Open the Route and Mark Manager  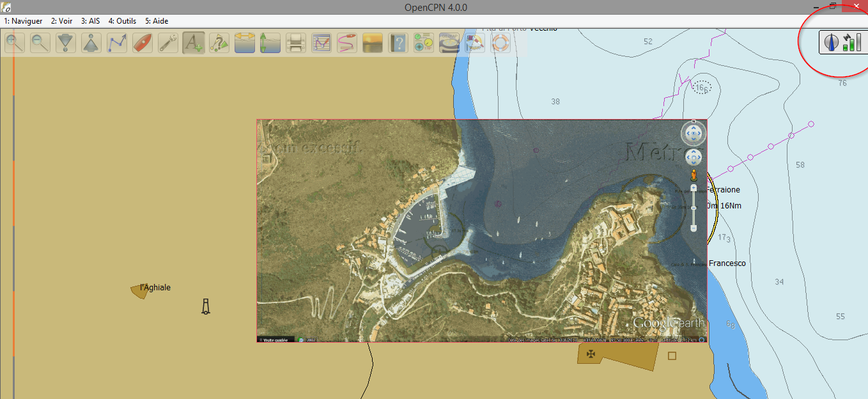pos(322,43)
